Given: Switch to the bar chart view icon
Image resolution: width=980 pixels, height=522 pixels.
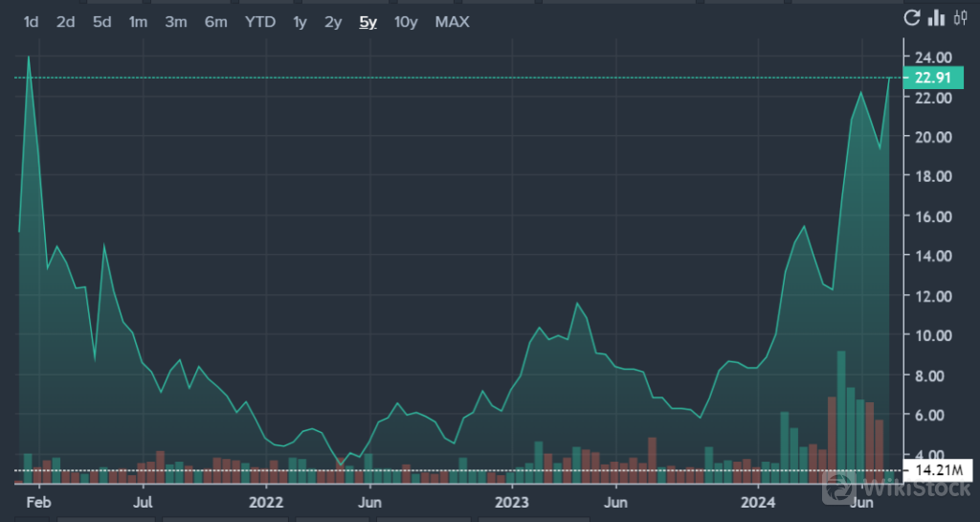Looking at the screenshot, I should [936, 18].
